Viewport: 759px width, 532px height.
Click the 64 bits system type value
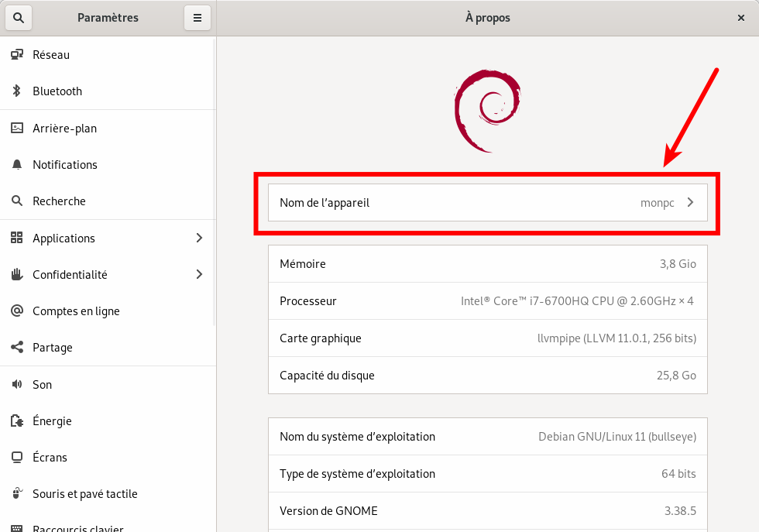(x=678, y=473)
